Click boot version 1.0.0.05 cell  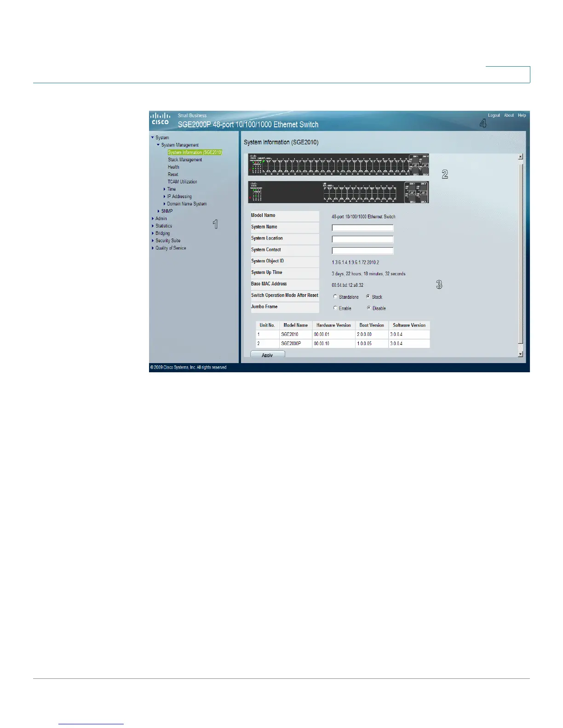(x=372, y=343)
